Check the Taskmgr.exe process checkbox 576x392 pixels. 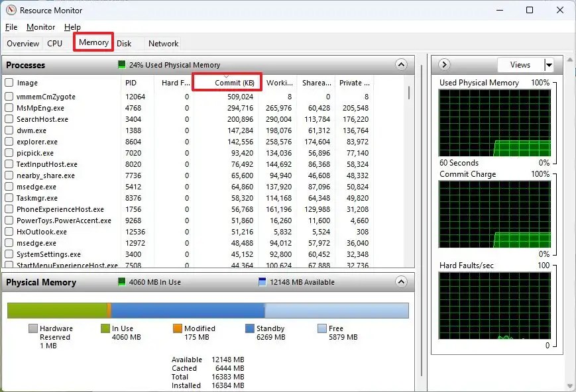point(9,198)
